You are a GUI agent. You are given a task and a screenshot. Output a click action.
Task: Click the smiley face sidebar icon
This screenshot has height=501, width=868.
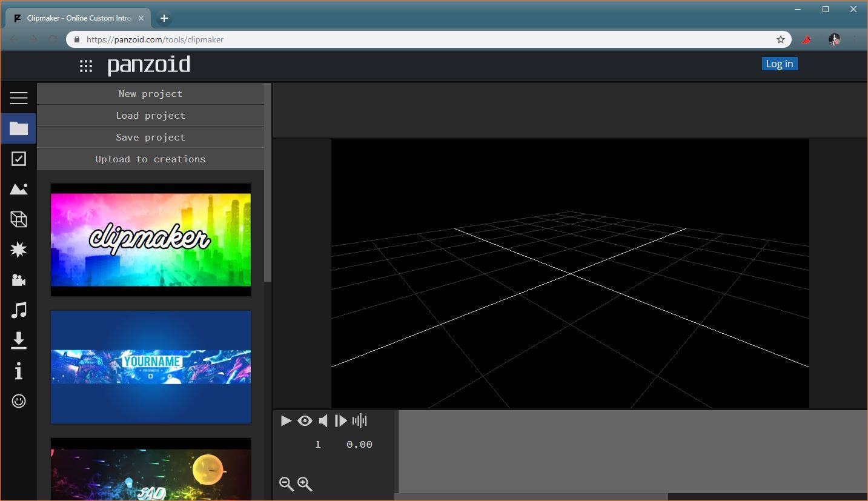[x=19, y=401]
